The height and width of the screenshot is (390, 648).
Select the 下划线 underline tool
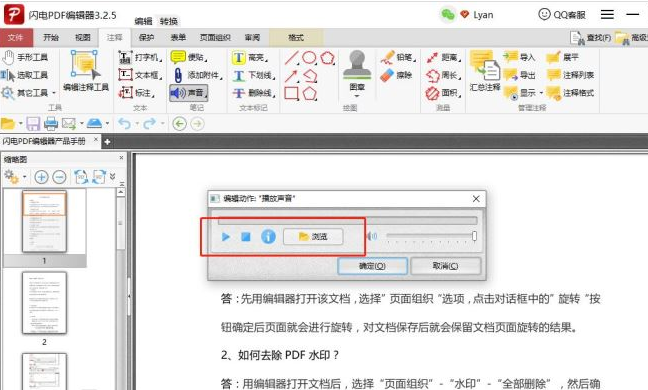click(253, 75)
